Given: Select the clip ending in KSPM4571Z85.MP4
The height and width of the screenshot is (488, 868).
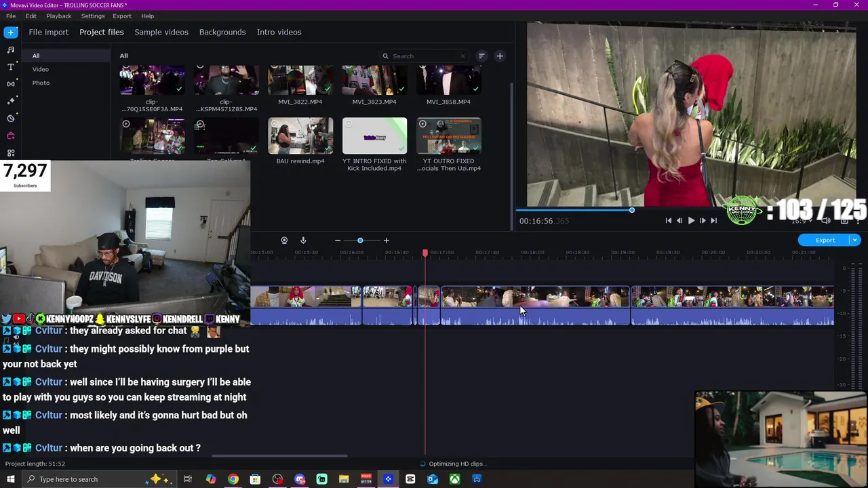Looking at the screenshot, I should pos(226,81).
